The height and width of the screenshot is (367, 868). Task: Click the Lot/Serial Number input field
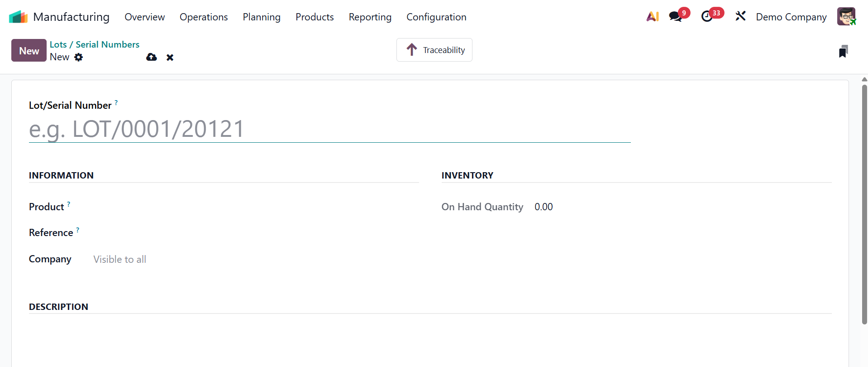(329, 129)
